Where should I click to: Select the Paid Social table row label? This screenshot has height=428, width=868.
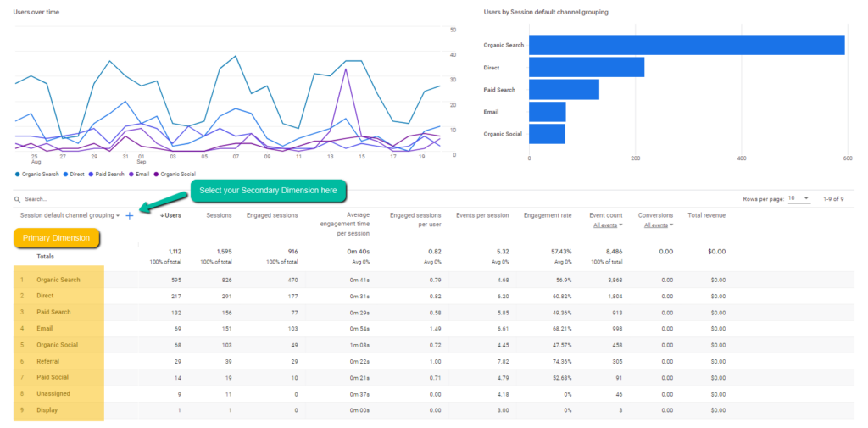53,377
